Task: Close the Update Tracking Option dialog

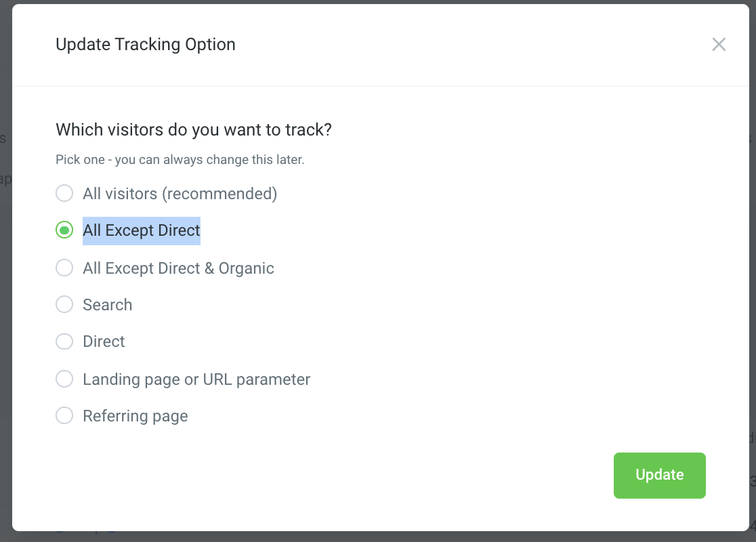Action: click(x=719, y=45)
